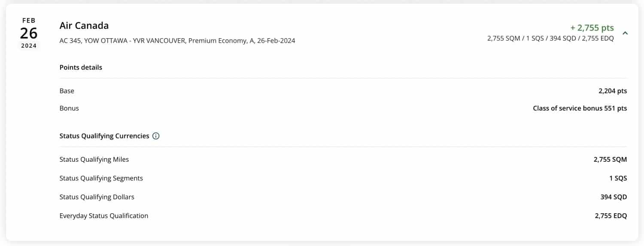Select the Status Qualifying Dollars label
Image resolution: width=644 pixels, height=246 pixels.
click(97, 197)
